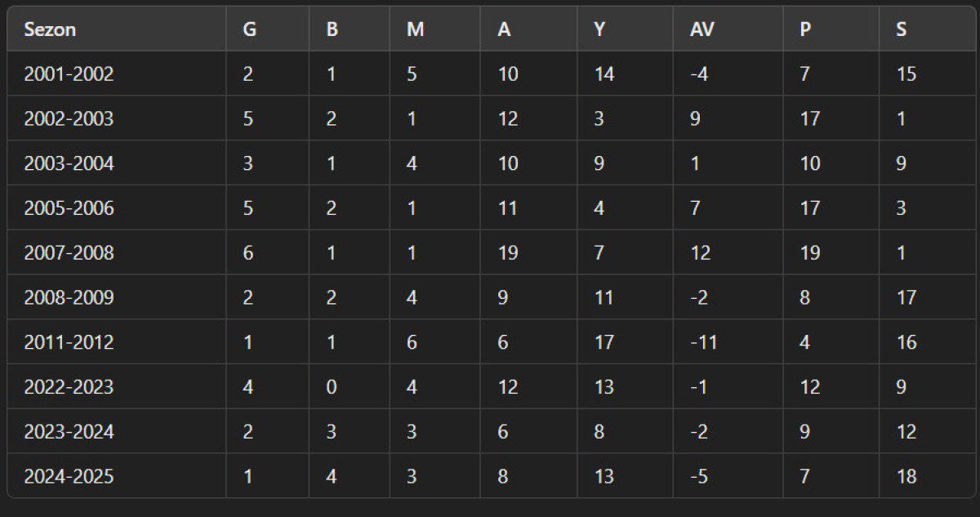
Task: Click the 2008-2009 season cell
Action: click(x=69, y=297)
